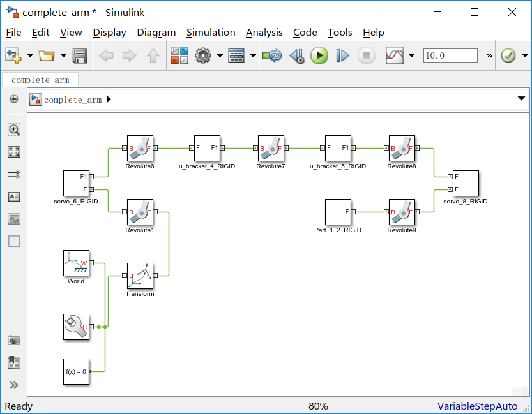Toggle the Model Browser hide/show button

14,99
